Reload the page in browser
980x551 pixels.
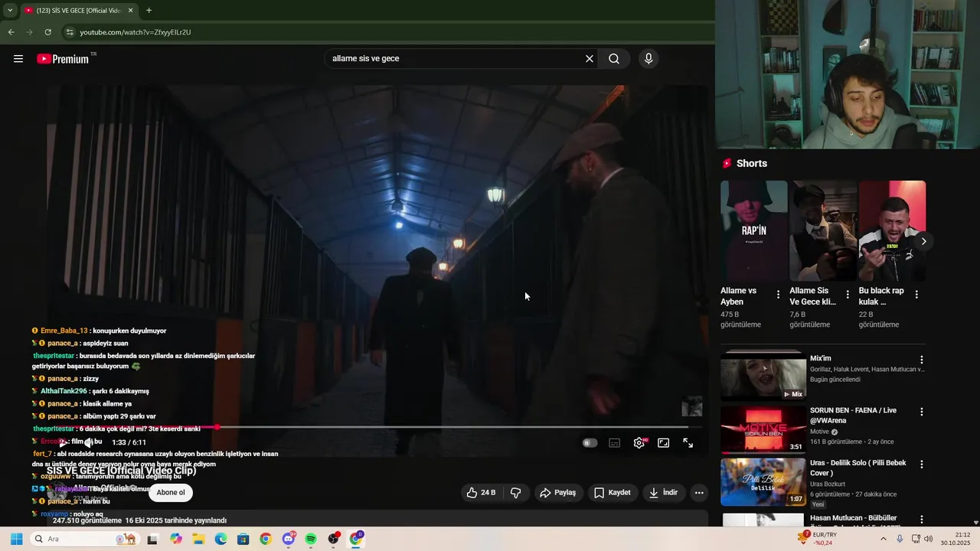(x=47, y=32)
